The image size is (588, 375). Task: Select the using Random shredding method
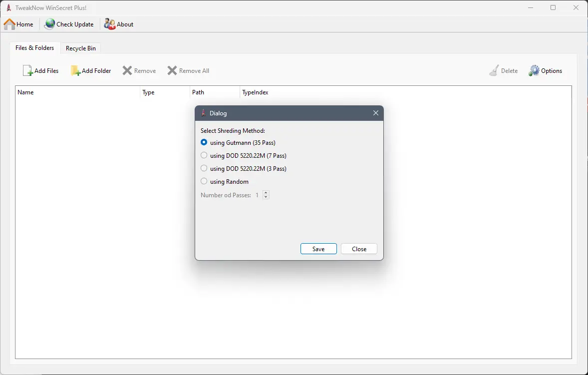click(x=204, y=181)
